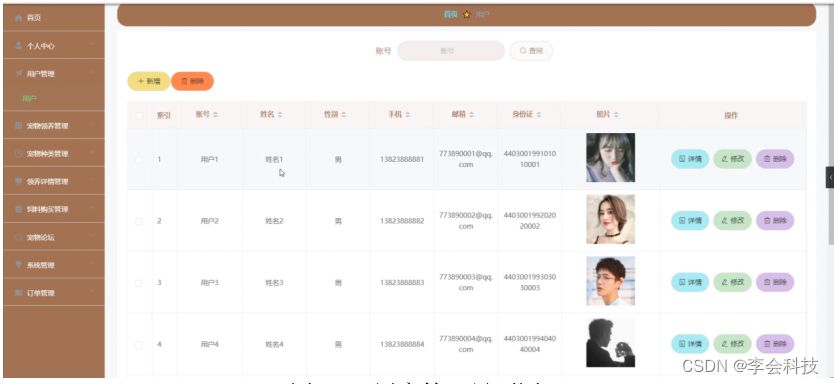The image size is (834, 384).
Task: Click the home icon beside 首页
Action: tap(19, 18)
